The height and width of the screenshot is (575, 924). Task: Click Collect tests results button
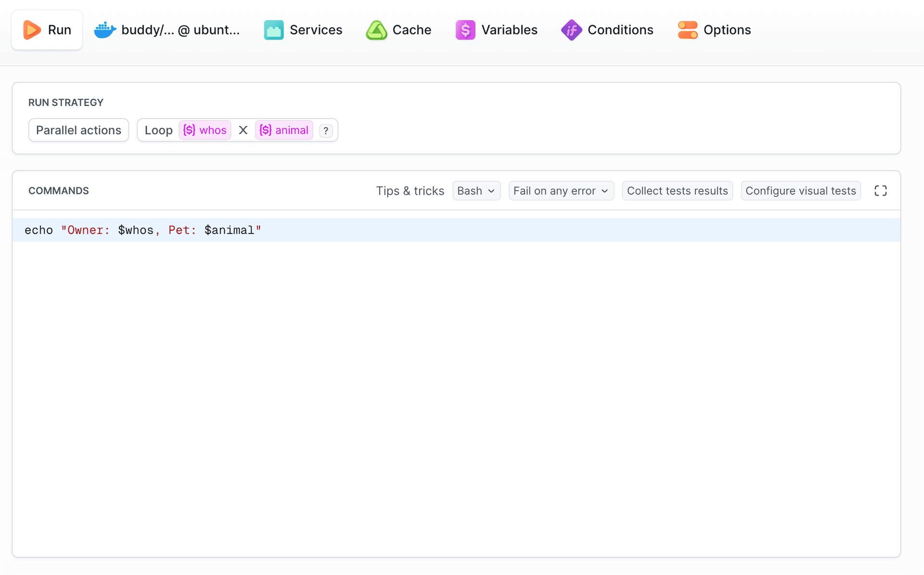[x=677, y=191]
